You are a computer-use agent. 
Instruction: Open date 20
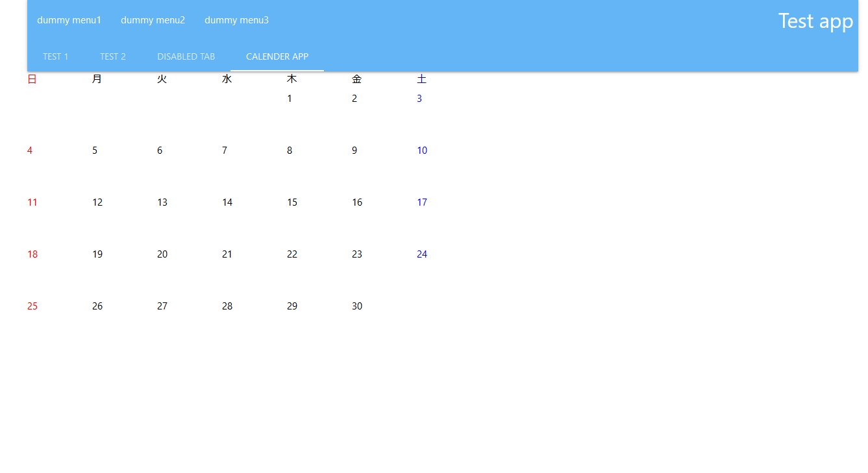162,254
